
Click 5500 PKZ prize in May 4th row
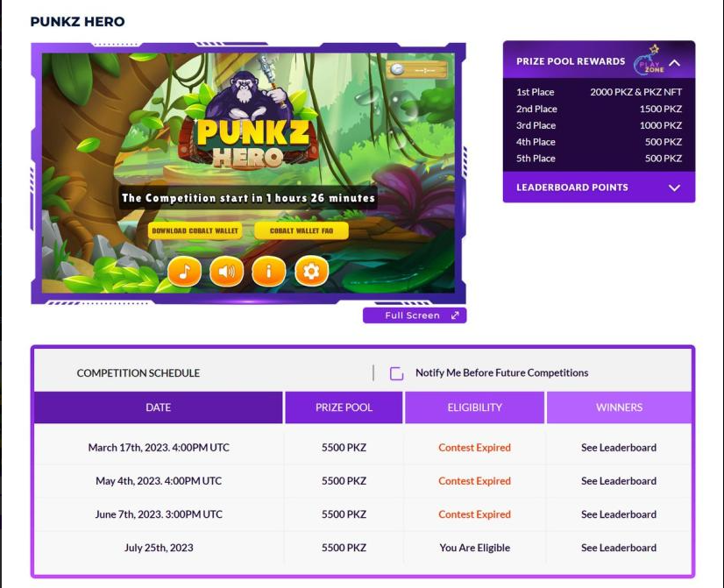[x=344, y=480]
